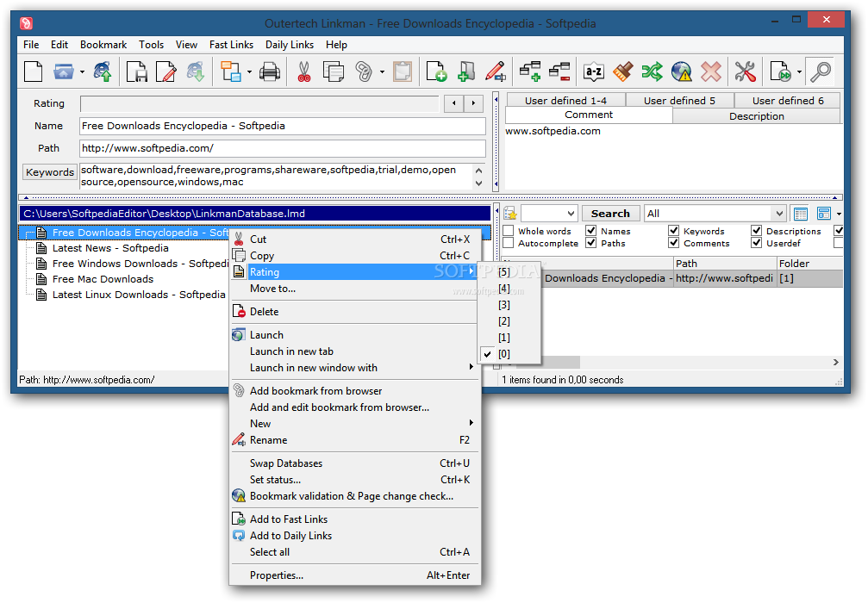This screenshot has height=603, width=868.
Task: Click the chain link icon in toolbar
Action: [364, 71]
